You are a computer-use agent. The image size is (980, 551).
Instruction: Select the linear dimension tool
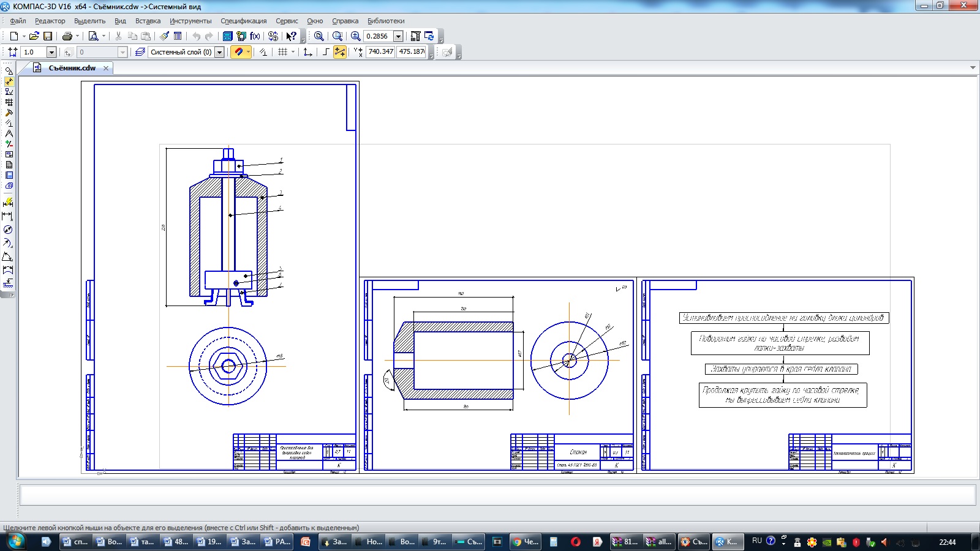[8, 216]
